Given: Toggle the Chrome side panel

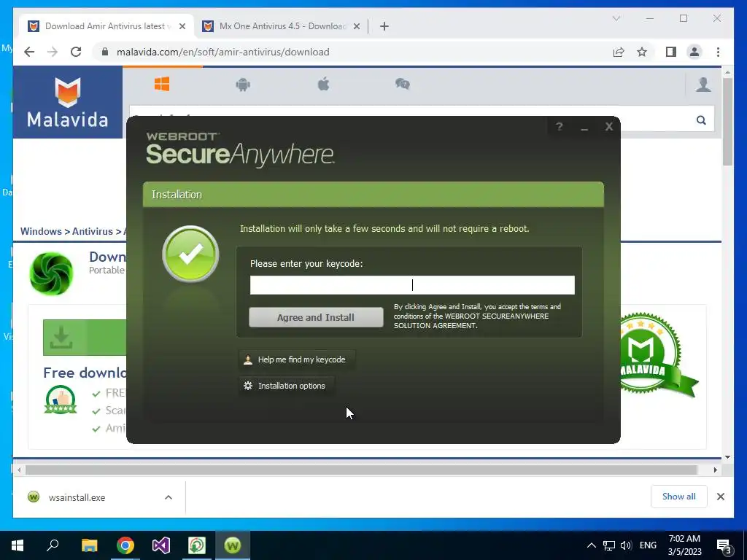Looking at the screenshot, I should [x=671, y=52].
